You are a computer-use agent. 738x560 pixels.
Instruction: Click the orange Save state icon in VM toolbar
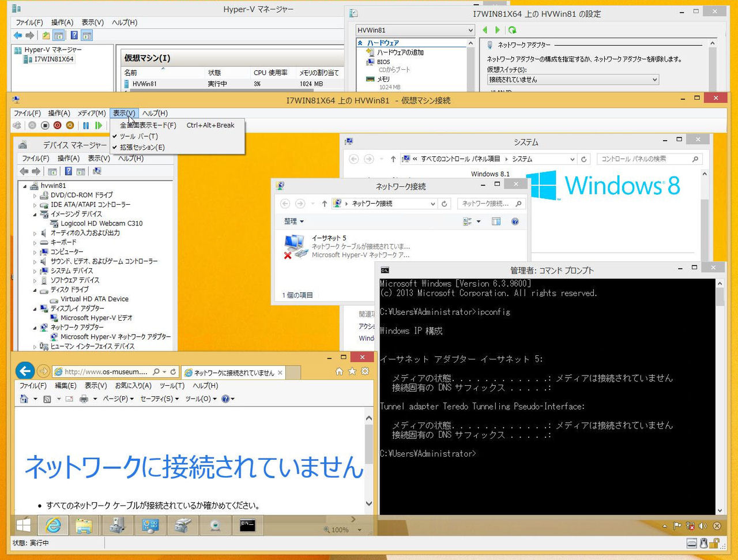click(70, 125)
